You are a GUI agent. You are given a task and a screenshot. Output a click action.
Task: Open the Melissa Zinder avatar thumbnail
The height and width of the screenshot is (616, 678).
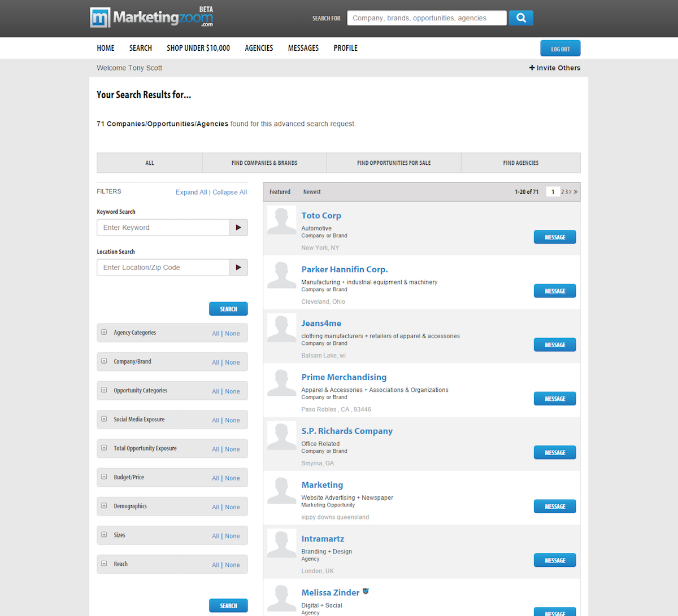click(282, 597)
